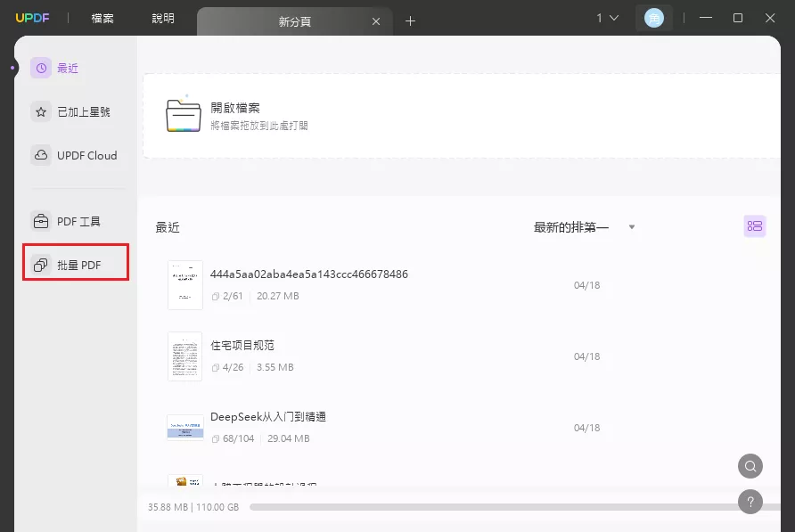Image resolution: width=795 pixels, height=532 pixels.
Task: Click the 20.27 MB file size
Action: click(278, 296)
